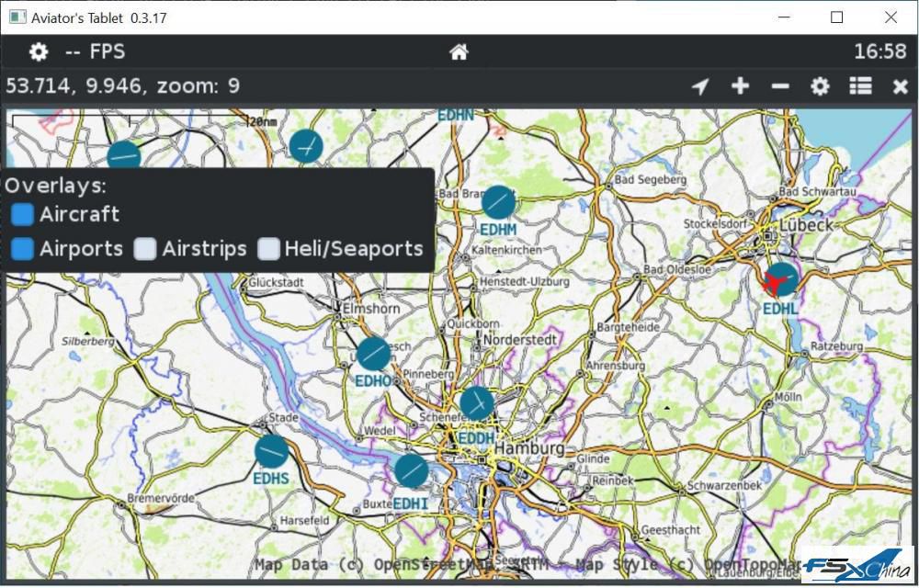This screenshot has width=919, height=588.
Task: Minimize the Aviator's Tablet window
Action: click(784, 17)
